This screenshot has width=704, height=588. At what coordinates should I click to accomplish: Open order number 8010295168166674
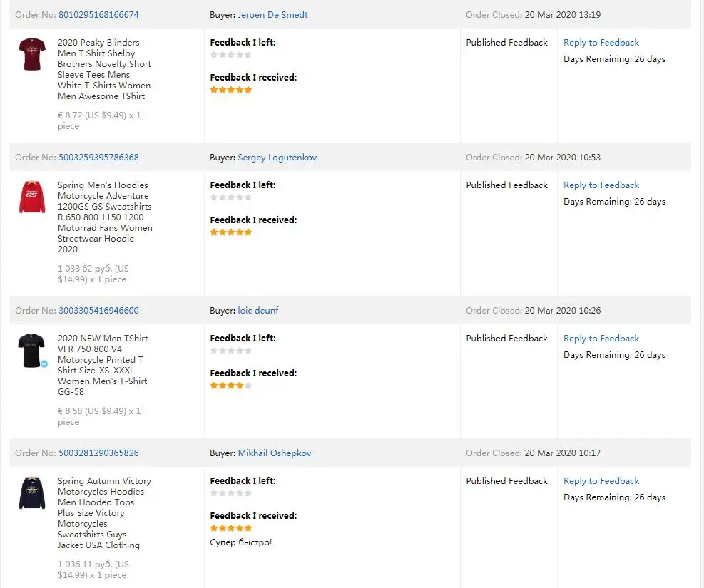(x=98, y=15)
